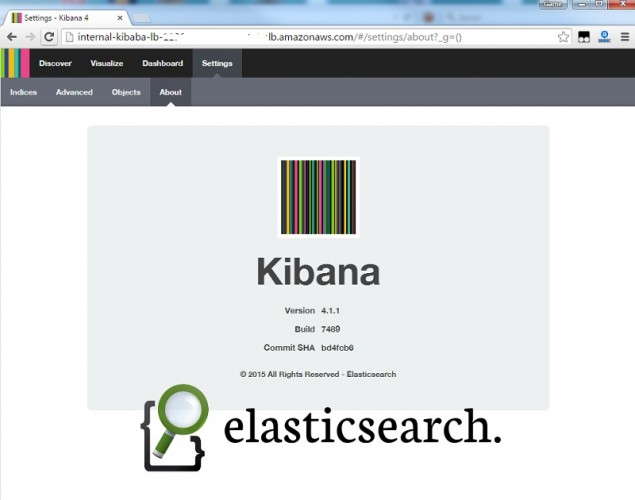Select the Settings - Kibana 4 browser tab
The image size is (635, 500).
click(x=67, y=18)
